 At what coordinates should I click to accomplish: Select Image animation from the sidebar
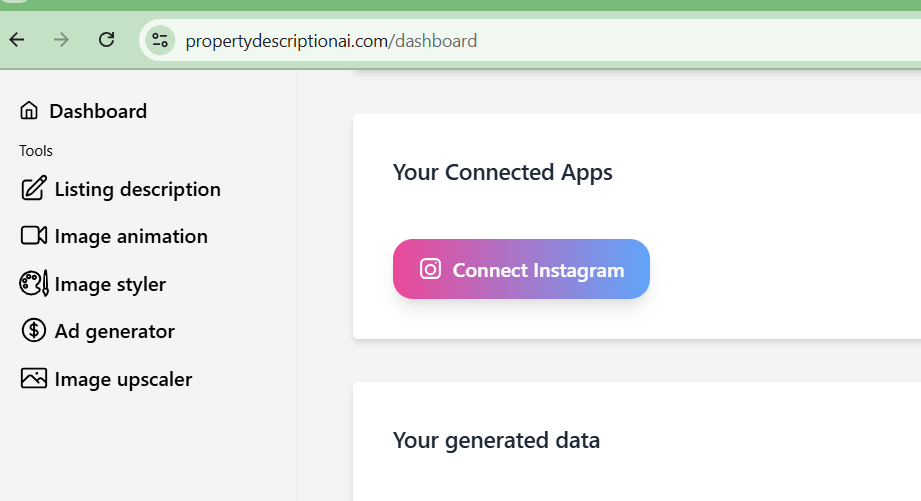coord(131,236)
